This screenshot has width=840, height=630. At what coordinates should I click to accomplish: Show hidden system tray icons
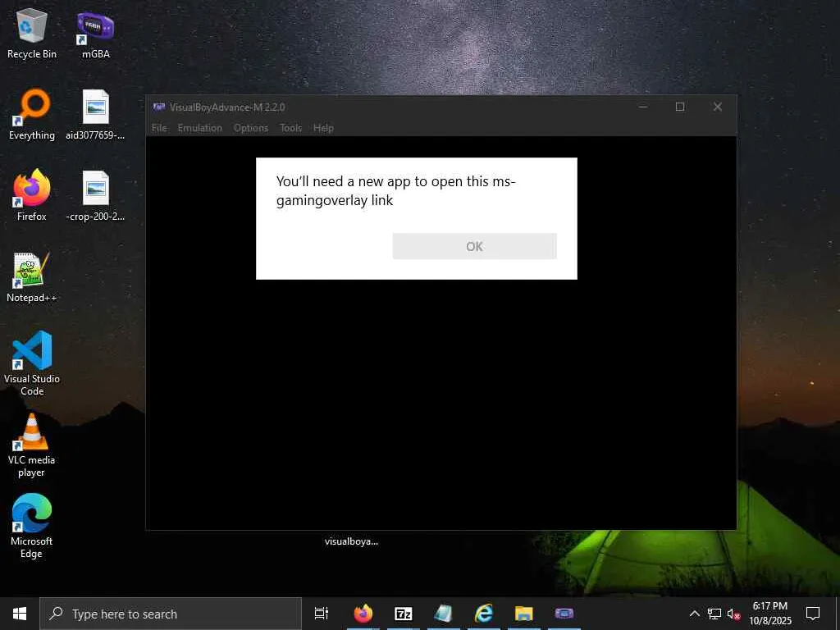click(x=694, y=614)
